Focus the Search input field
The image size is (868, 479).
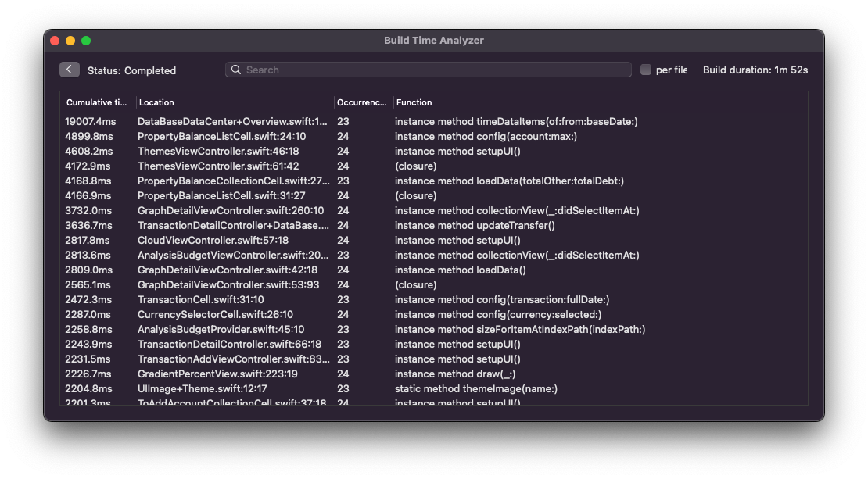point(428,70)
